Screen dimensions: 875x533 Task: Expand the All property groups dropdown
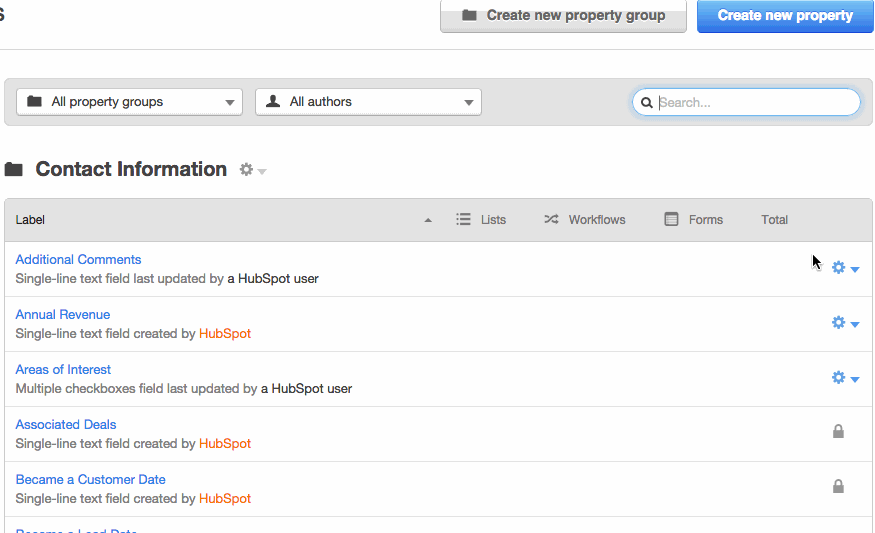pos(129,102)
